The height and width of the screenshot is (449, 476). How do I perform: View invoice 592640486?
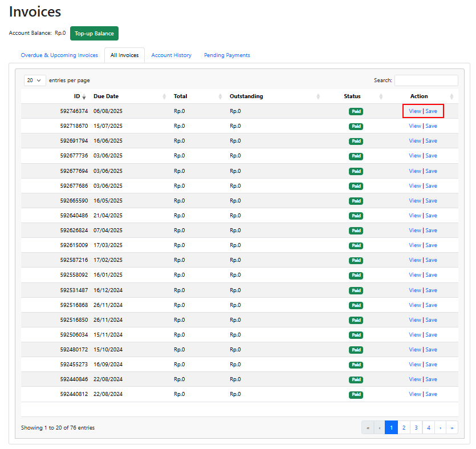(414, 216)
